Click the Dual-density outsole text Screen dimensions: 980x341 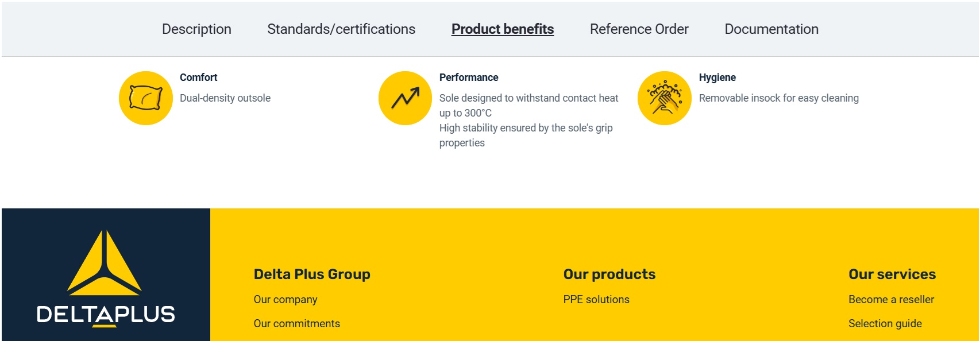(x=225, y=98)
